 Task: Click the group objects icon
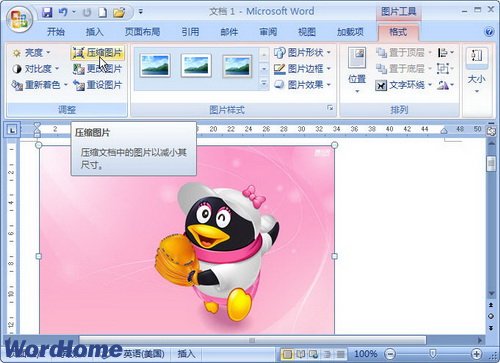pyautogui.click(x=445, y=69)
